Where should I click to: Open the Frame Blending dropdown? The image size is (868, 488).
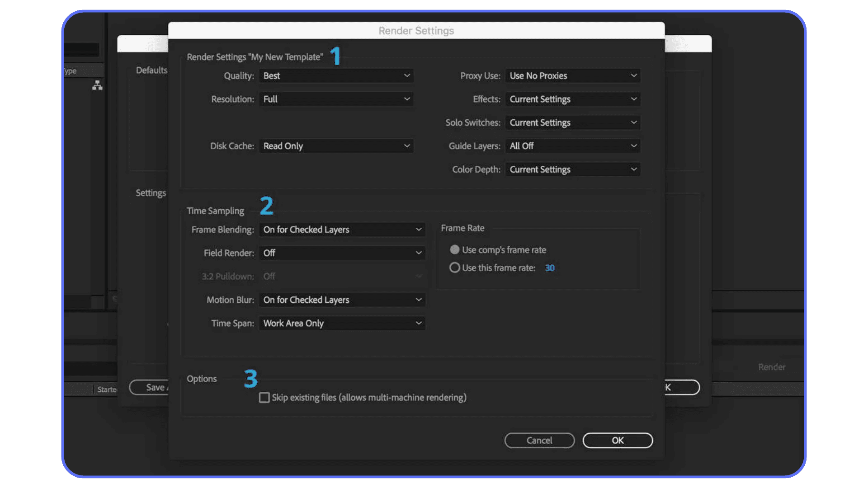tap(342, 229)
